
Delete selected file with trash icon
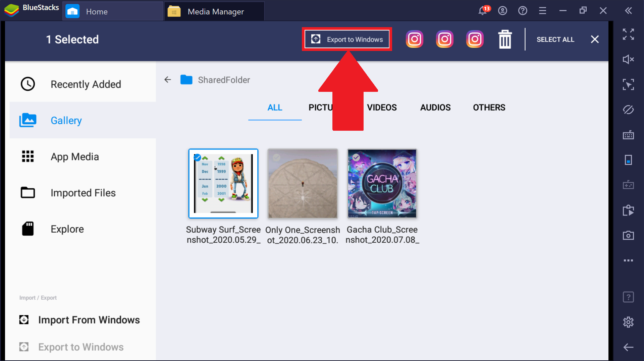coord(505,39)
